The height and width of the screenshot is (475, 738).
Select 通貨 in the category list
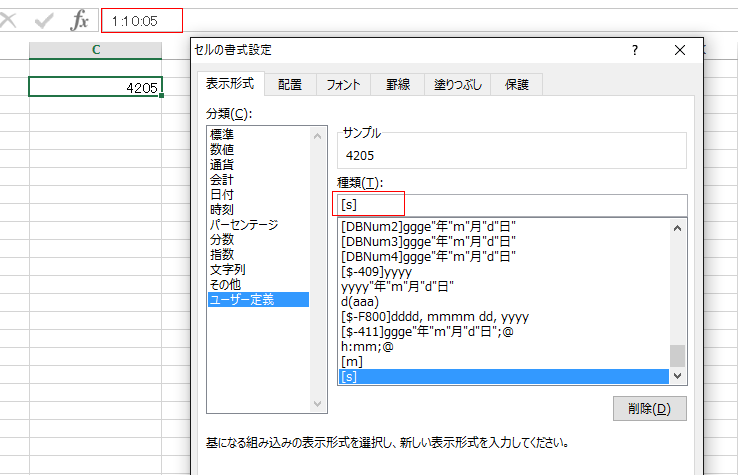[x=258, y=165]
